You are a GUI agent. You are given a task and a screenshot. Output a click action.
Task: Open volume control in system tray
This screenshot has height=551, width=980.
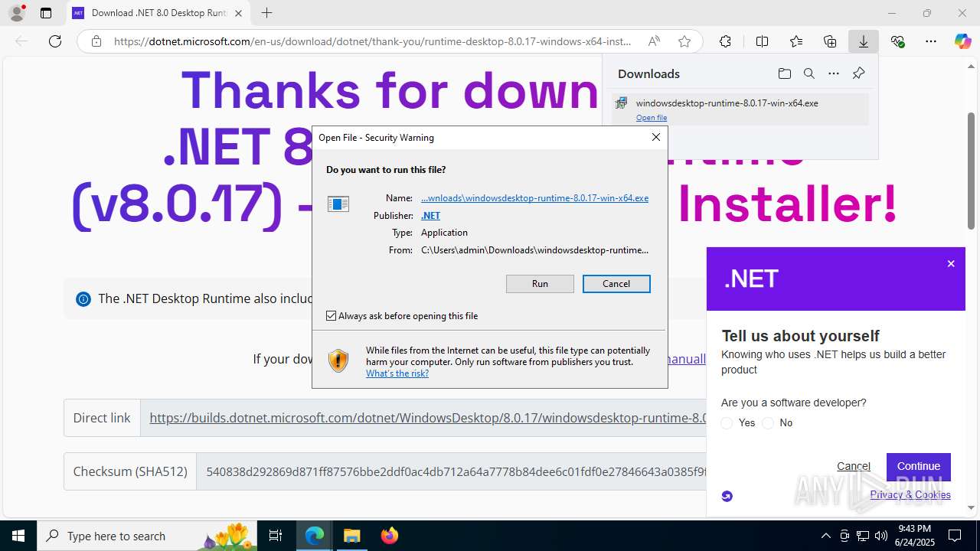[x=881, y=536]
